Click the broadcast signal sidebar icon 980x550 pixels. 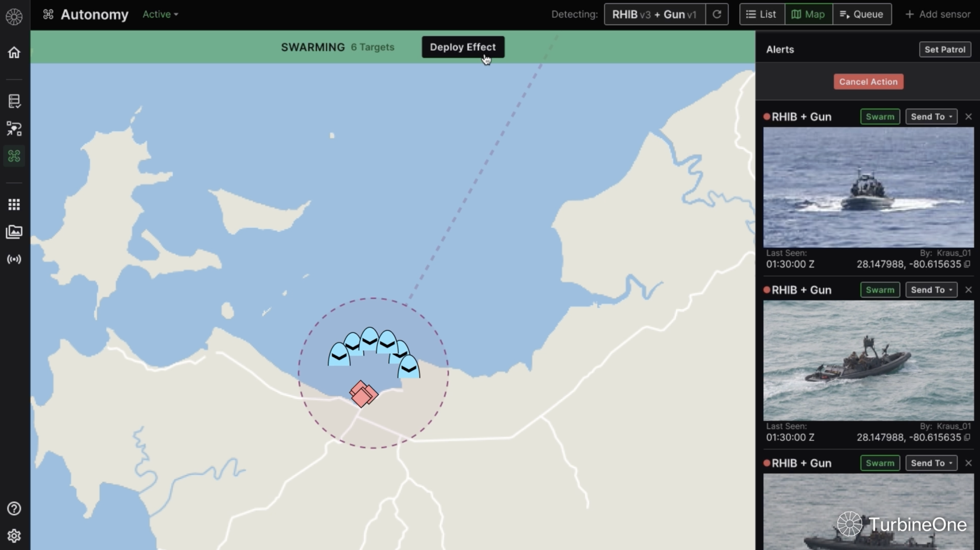(x=14, y=260)
